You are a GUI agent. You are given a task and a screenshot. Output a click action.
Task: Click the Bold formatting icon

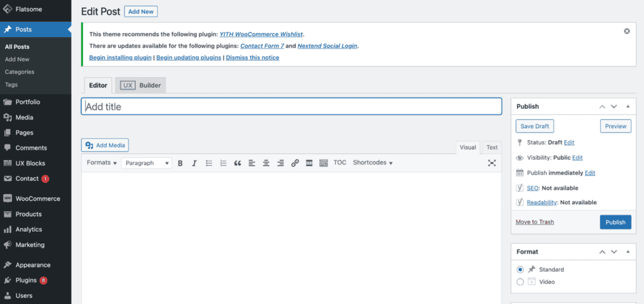pyautogui.click(x=180, y=163)
